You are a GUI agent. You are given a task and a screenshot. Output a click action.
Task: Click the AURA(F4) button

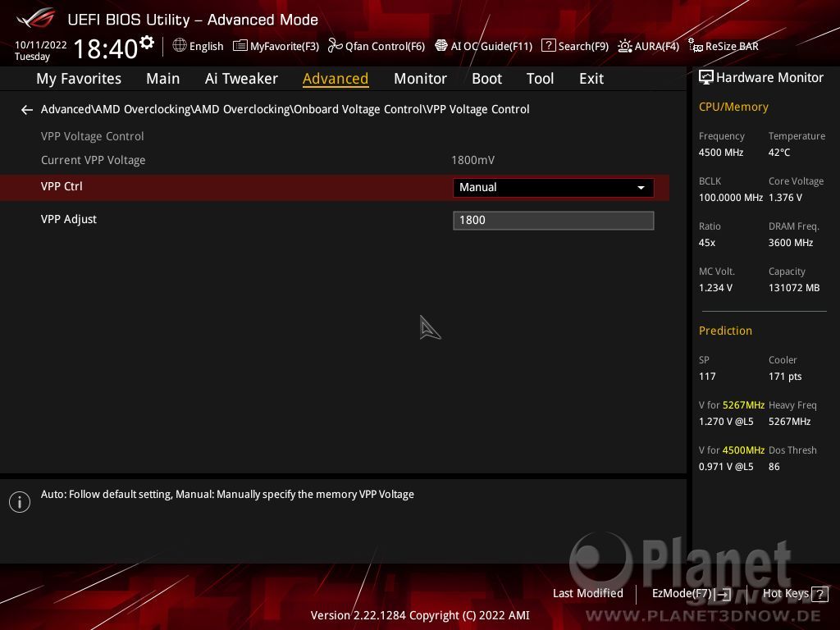[x=648, y=46]
